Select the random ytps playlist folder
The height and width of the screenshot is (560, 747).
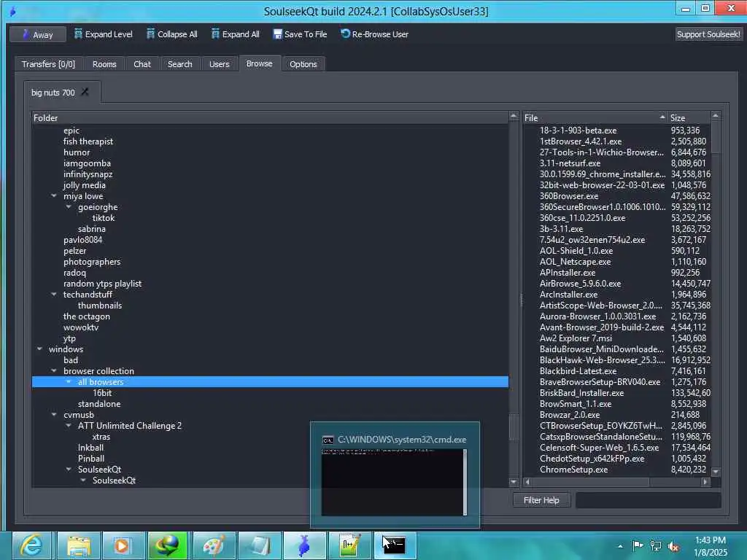[102, 284]
